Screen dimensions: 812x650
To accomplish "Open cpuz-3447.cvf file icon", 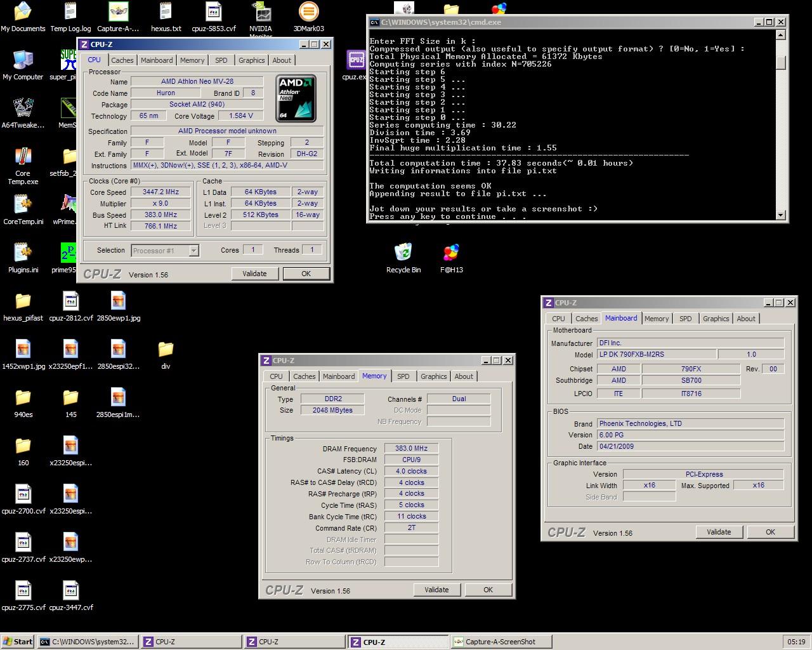I will click(70, 595).
